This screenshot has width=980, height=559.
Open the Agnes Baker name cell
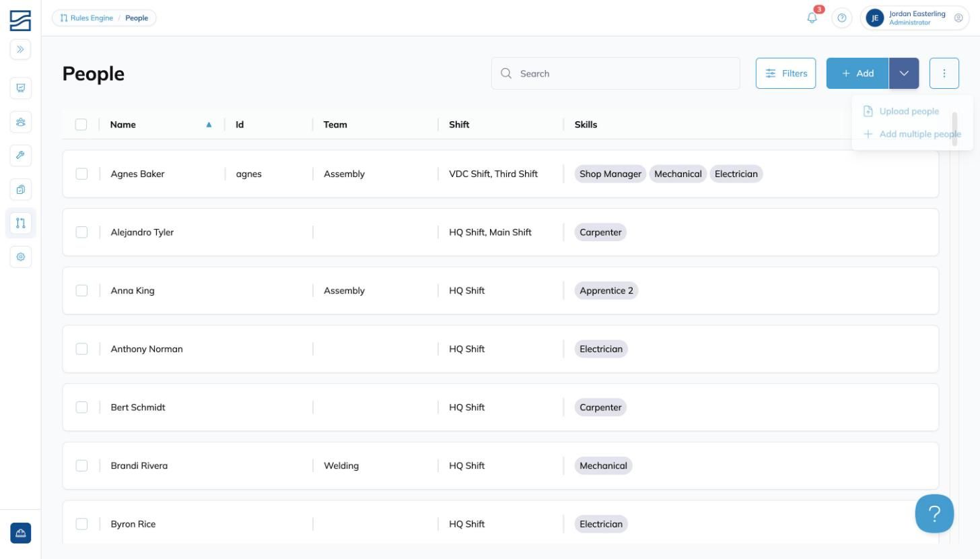[x=137, y=174]
